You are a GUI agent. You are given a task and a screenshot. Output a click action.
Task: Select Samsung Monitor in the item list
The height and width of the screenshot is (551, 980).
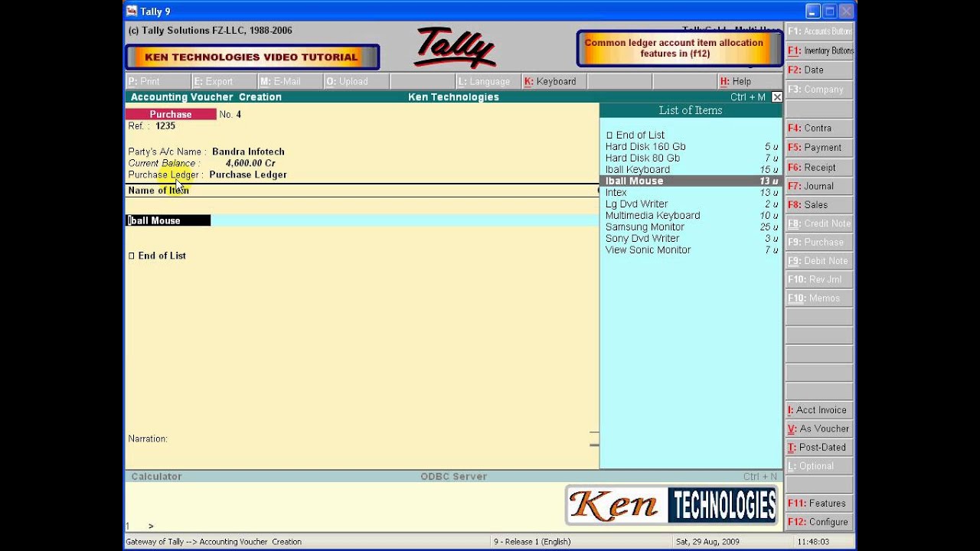pos(691,227)
